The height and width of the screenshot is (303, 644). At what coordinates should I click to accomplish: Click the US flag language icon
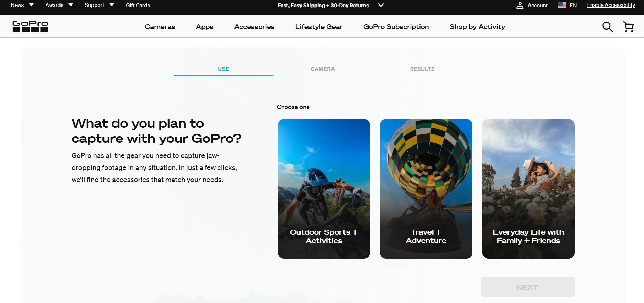coord(562,5)
